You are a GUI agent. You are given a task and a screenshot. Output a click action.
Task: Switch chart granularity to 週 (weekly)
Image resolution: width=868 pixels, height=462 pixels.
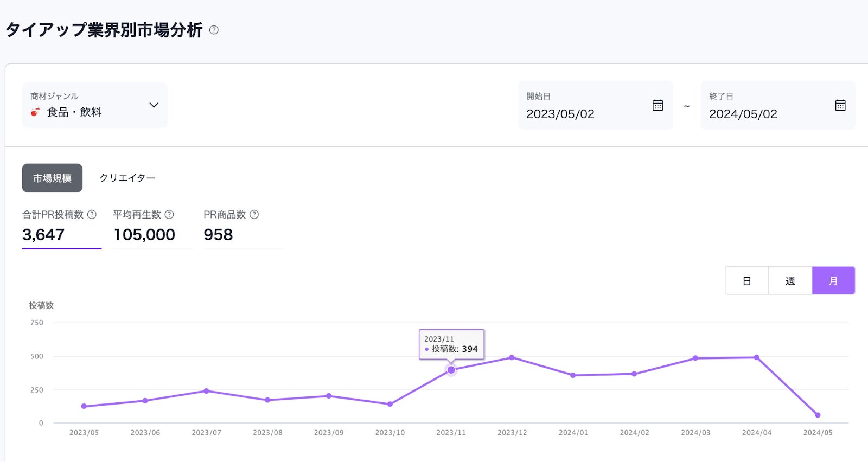(790, 281)
